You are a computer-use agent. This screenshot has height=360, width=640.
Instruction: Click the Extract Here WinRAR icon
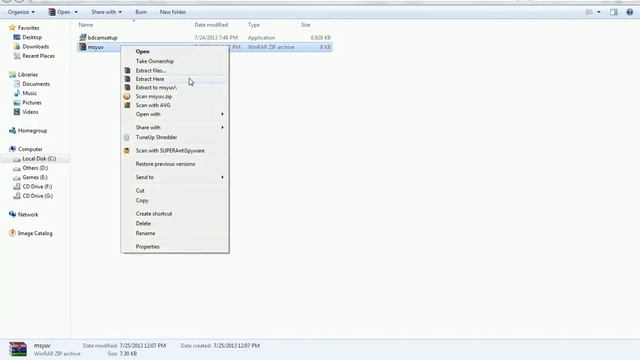[127, 79]
